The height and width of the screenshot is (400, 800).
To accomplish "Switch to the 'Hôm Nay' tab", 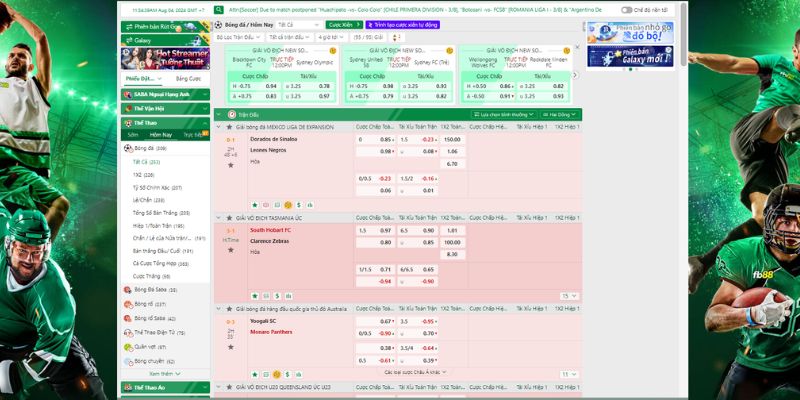I will coord(160,134).
